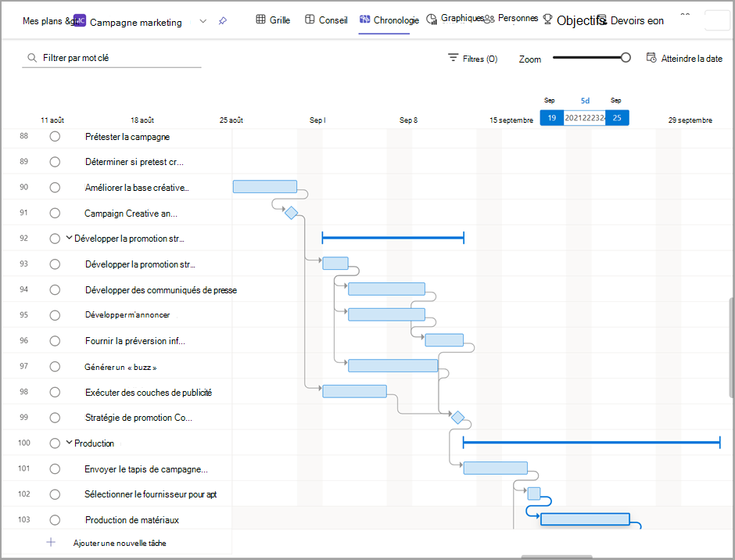This screenshot has width=735, height=560.
Task: Click the search magnifier icon
Action: (32, 58)
